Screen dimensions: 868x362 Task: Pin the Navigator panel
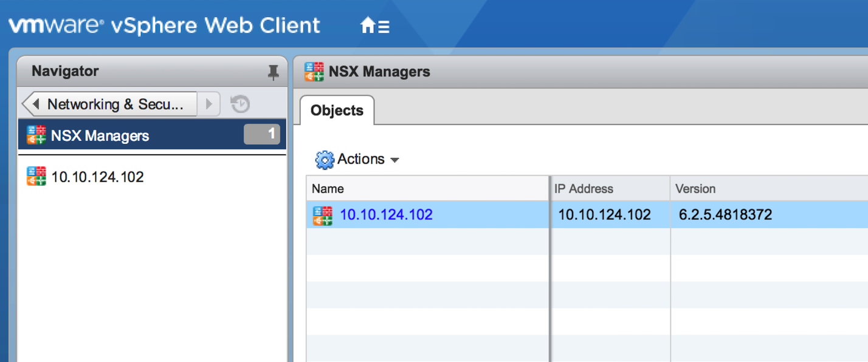(273, 72)
